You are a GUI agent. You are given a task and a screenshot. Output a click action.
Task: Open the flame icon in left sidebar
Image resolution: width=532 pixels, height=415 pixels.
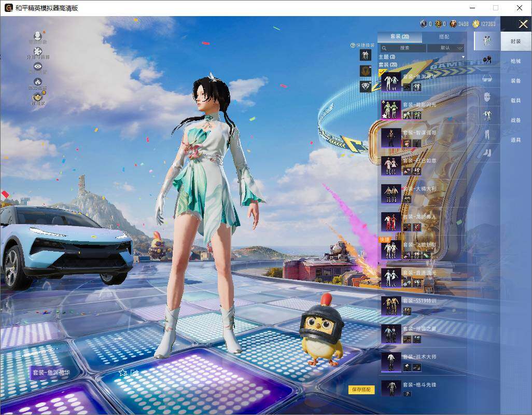click(x=38, y=82)
